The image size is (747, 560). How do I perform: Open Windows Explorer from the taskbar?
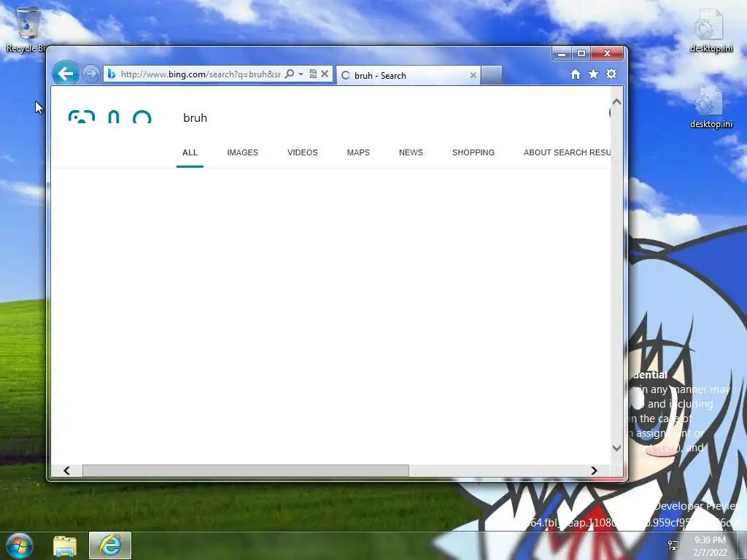tap(65, 545)
